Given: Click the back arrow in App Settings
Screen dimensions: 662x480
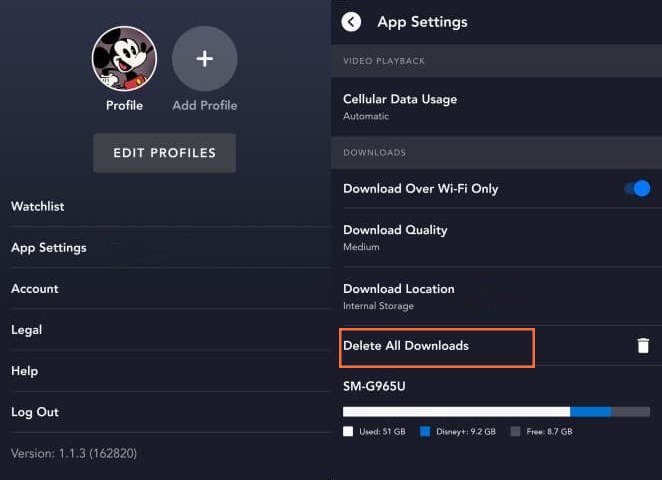Looking at the screenshot, I should point(351,21).
